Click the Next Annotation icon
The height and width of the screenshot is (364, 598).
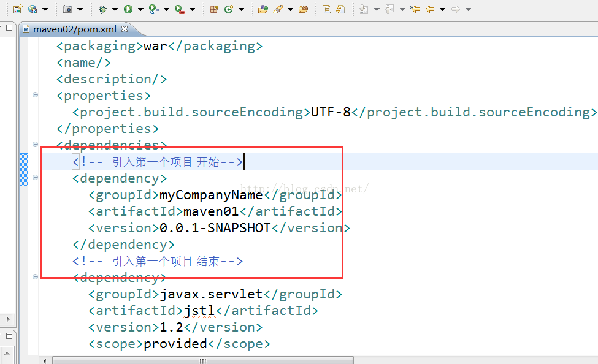[364, 9]
